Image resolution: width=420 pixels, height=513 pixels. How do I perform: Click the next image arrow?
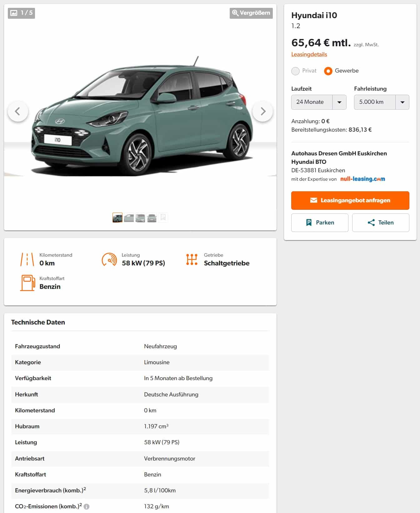pyautogui.click(x=262, y=111)
